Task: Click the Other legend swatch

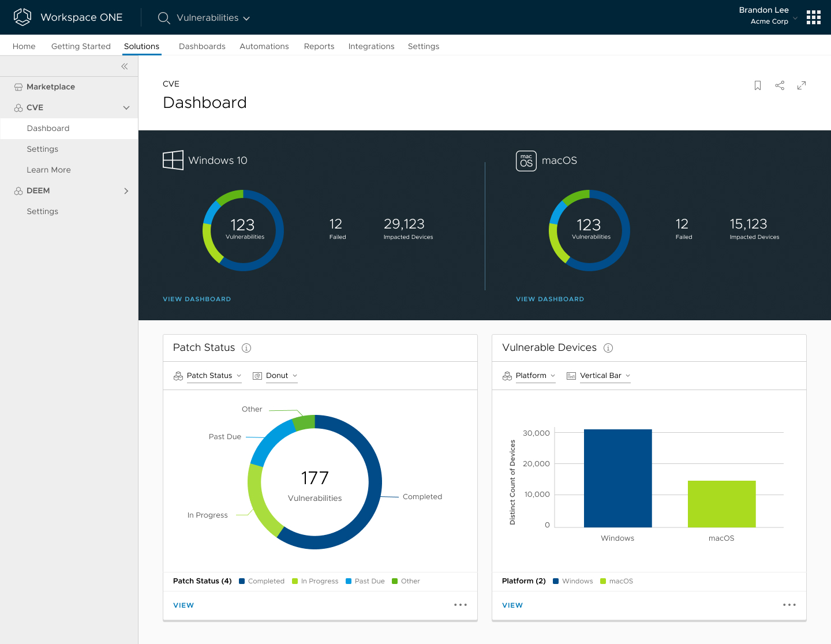Action: coord(395,581)
